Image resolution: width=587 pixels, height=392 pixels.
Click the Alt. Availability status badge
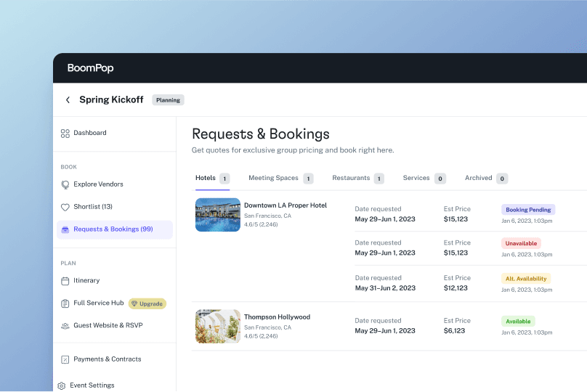point(526,278)
